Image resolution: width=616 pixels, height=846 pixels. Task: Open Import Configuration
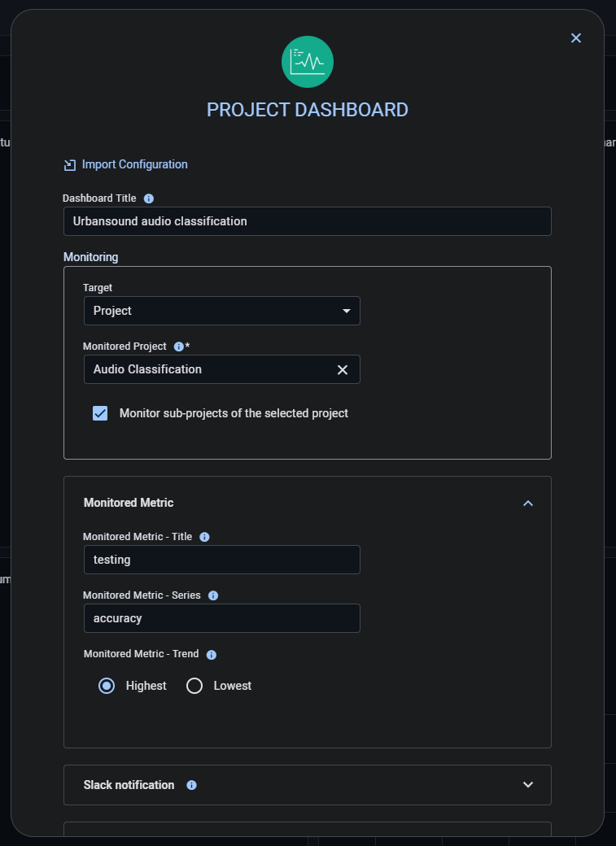(133, 164)
